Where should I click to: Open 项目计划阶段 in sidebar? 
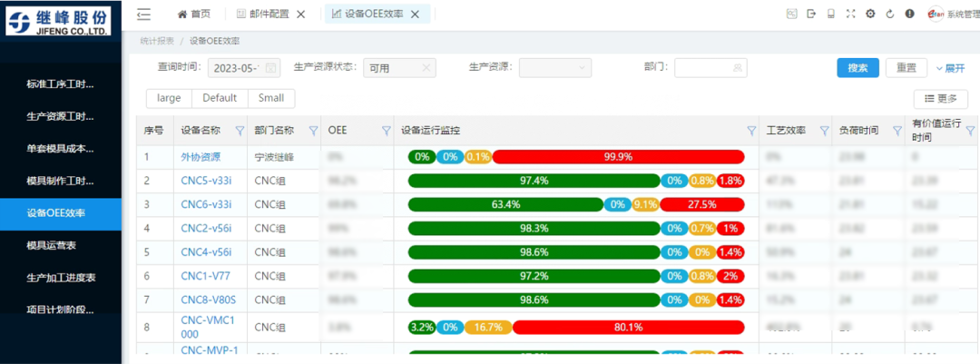pos(61,310)
